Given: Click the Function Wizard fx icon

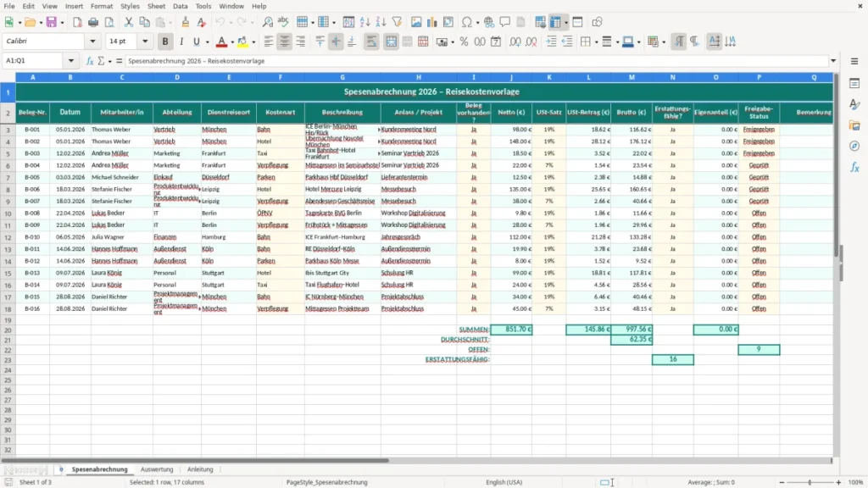Looking at the screenshot, I should [90, 61].
